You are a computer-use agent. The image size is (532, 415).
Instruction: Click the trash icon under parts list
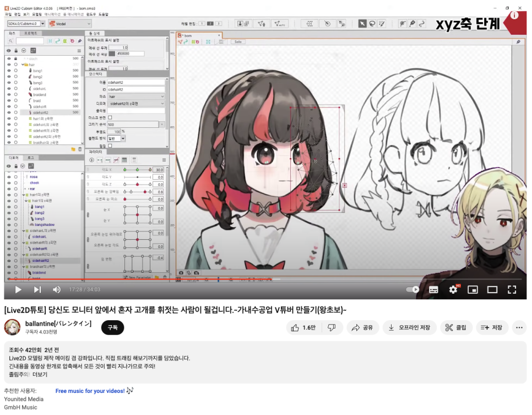coord(80,149)
